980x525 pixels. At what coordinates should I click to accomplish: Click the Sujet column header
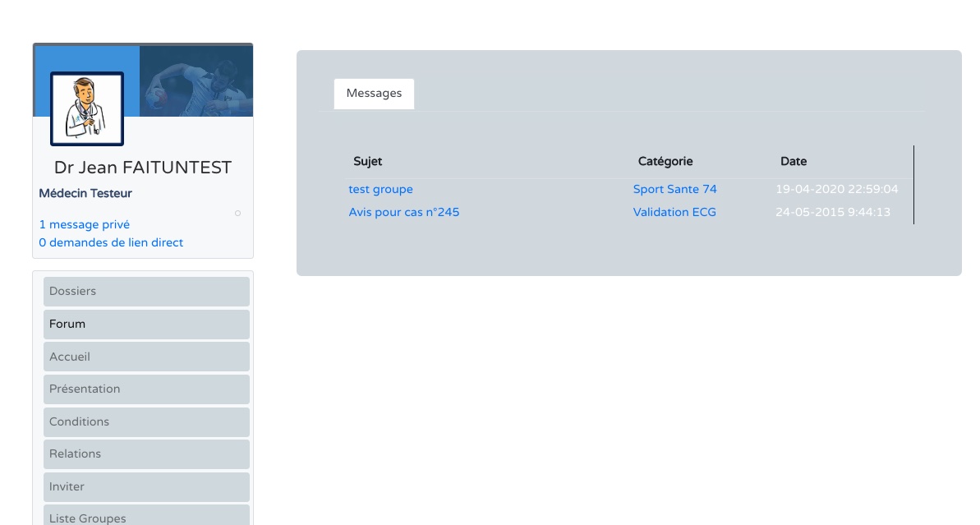pos(367,161)
